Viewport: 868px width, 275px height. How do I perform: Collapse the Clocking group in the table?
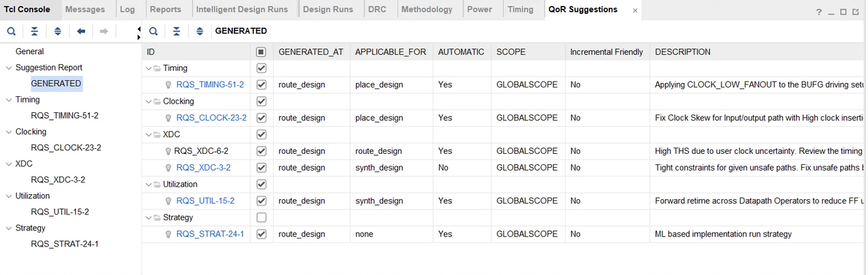(149, 101)
